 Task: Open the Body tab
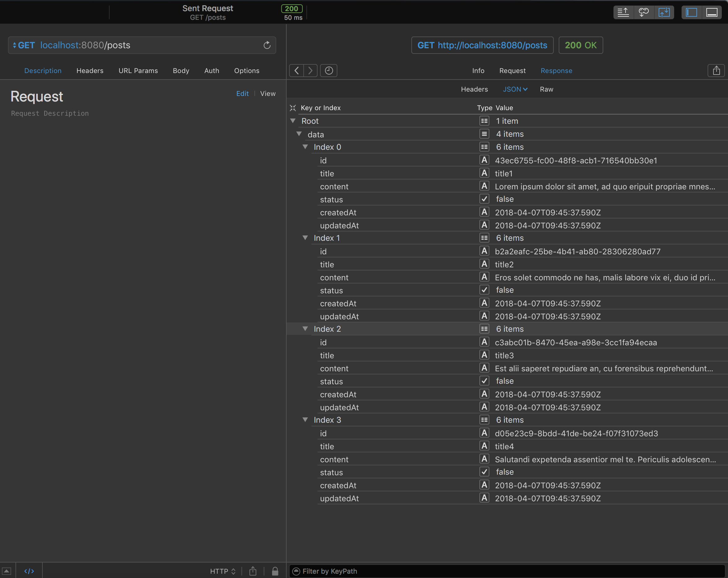click(181, 71)
